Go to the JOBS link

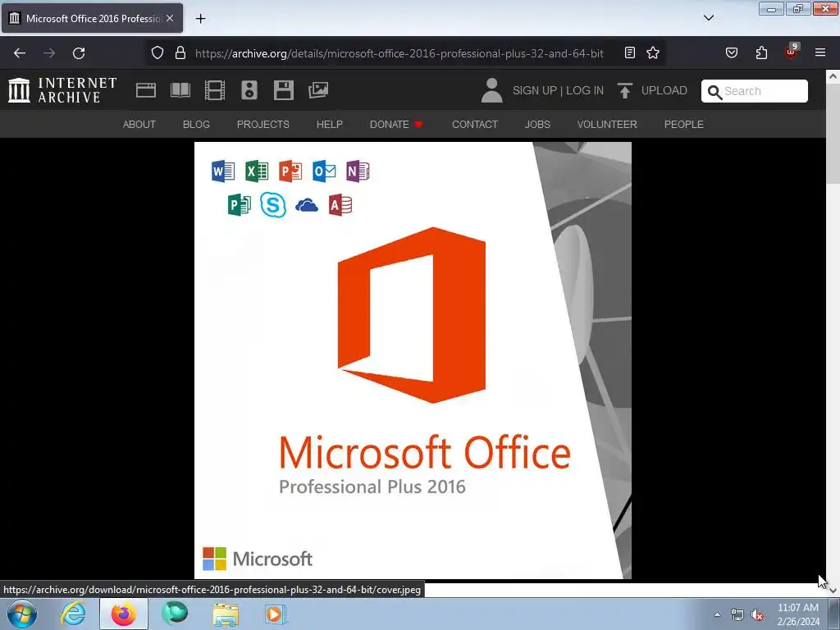(x=537, y=125)
